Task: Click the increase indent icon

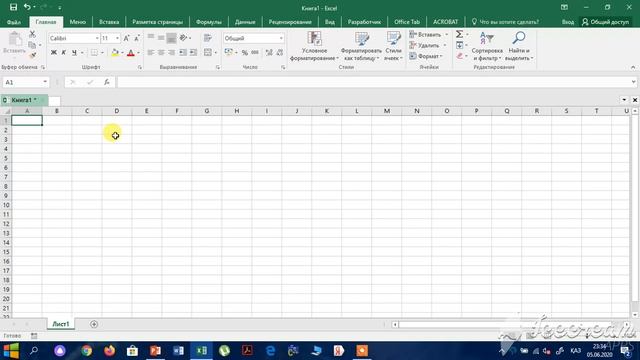Action: (193, 53)
